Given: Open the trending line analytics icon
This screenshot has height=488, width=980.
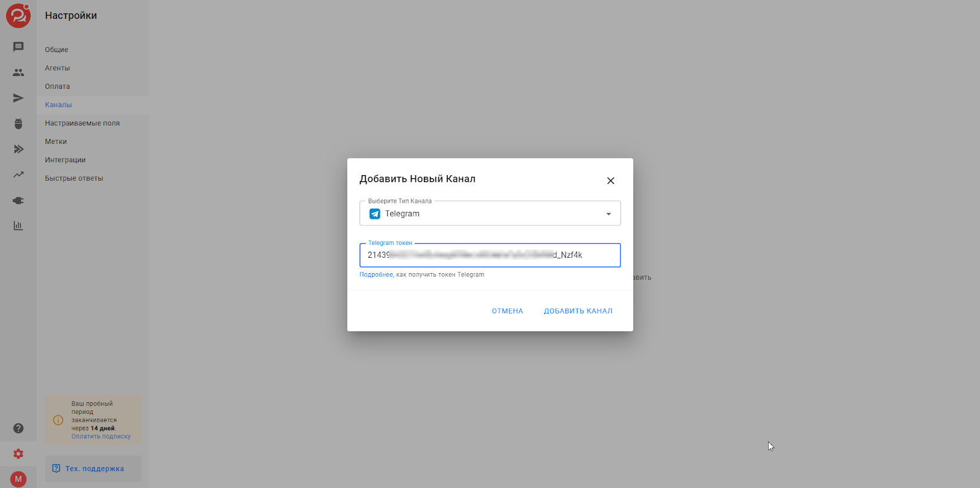Looking at the screenshot, I should 18,175.
